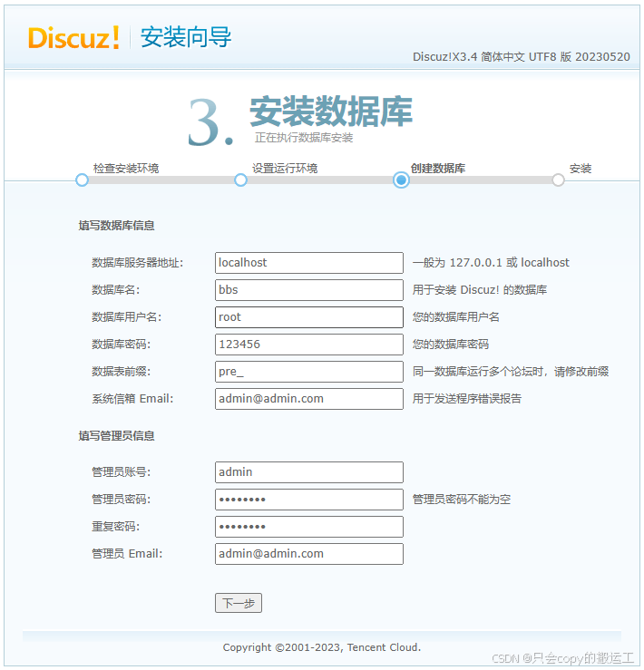Focus the 数据库用户名 field containing root

(x=309, y=317)
